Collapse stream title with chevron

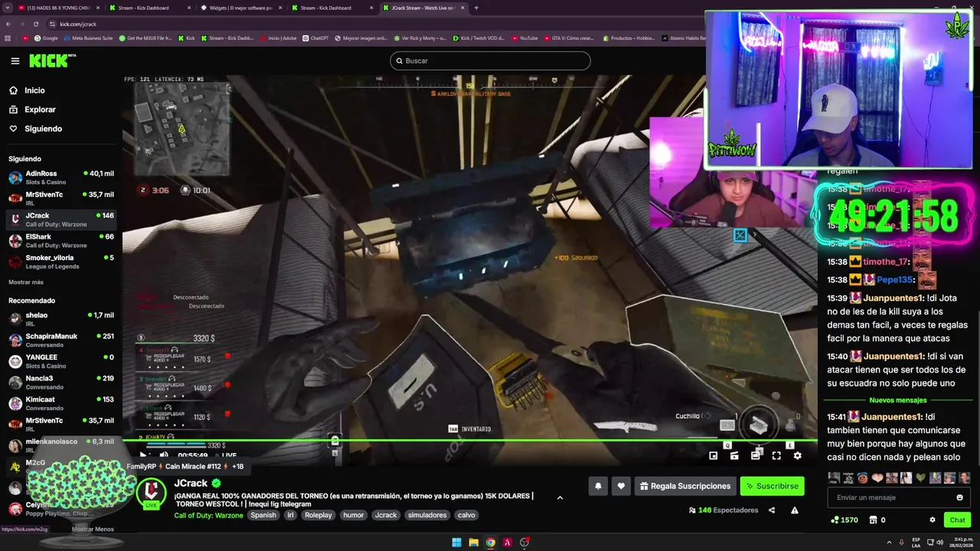[560, 497]
